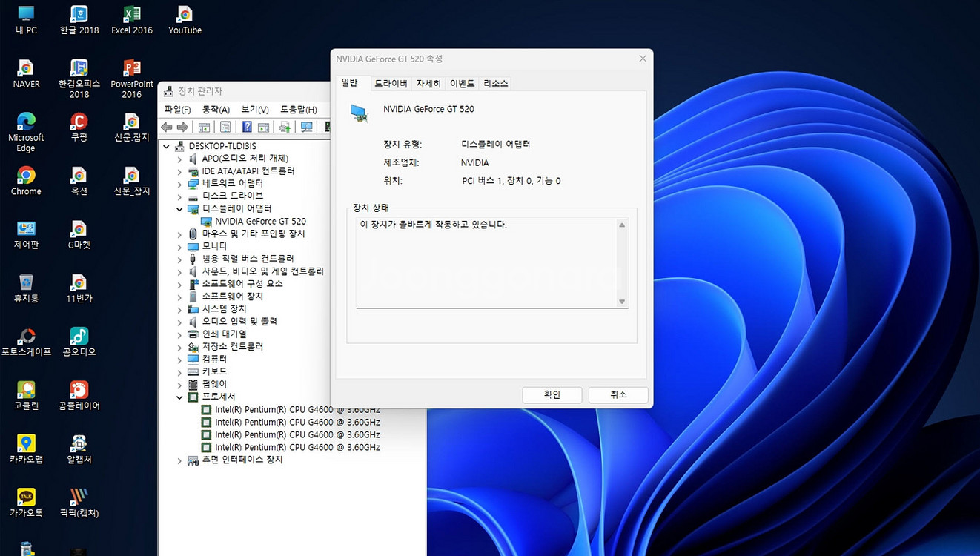This screenshot has height=556, width=980.
Task: Open the PowerPoint 2016 desktop shortcut
Action: coord(132,78)
